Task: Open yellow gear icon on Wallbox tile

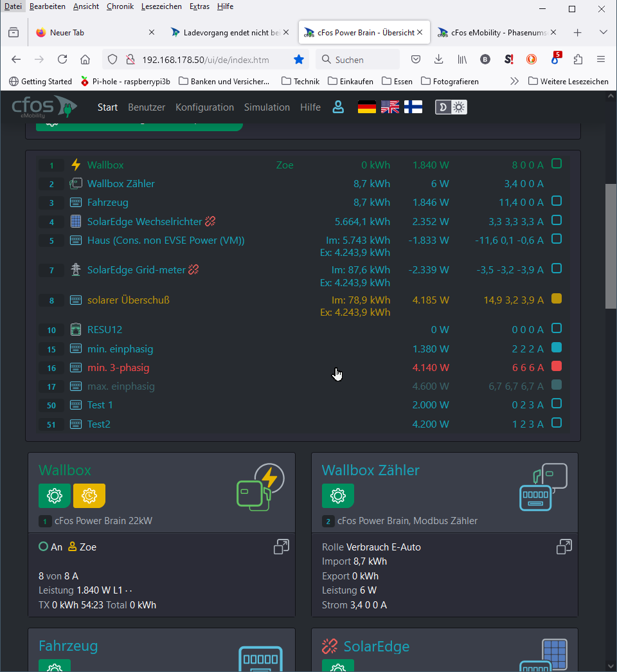Action: coord(89,496)
